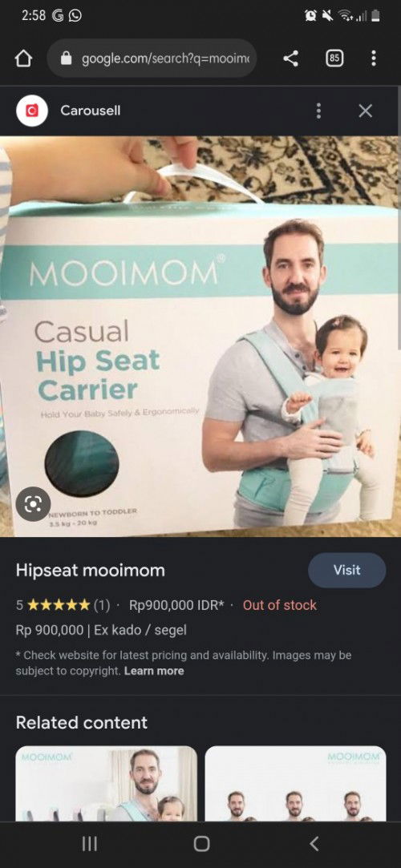This screenshot has height=868, width=401.
Task: Open the tab switcher showing 85
Action: click(334, 59)
